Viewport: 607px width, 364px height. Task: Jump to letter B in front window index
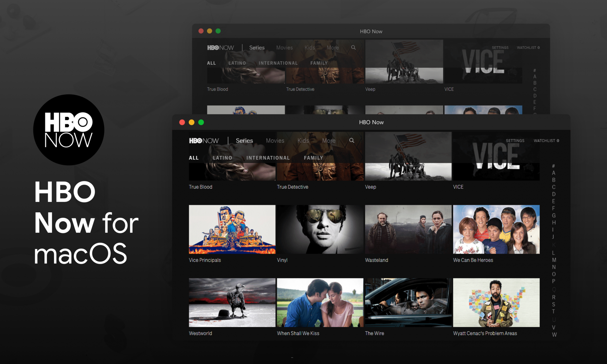point(554,180)
